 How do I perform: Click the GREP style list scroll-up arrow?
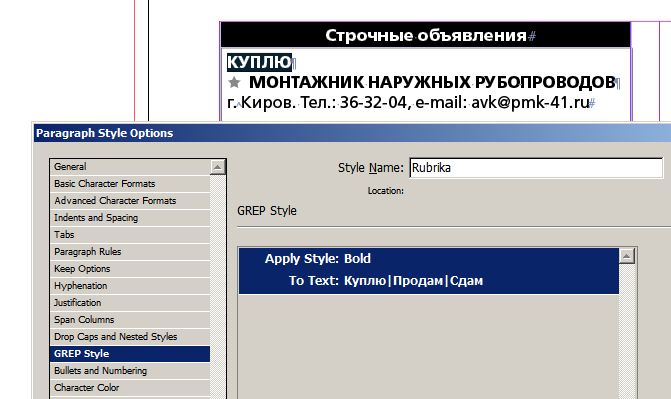(x=627, y=256)
